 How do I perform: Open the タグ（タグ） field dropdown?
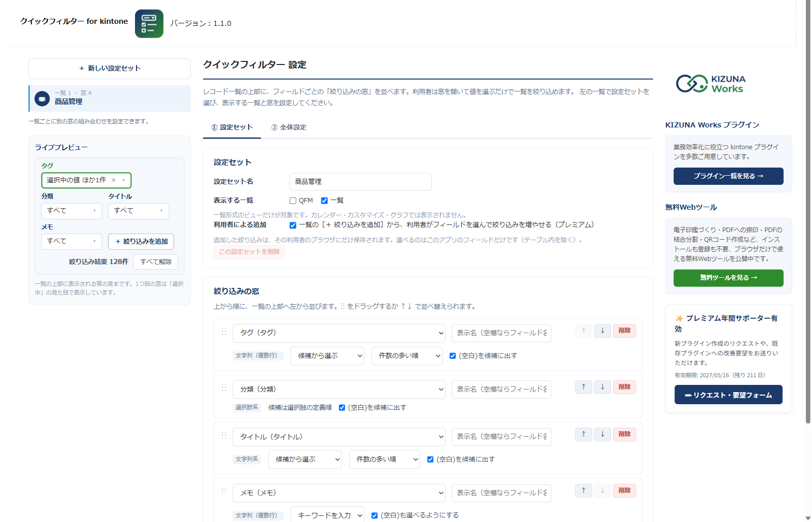[339, 333]
